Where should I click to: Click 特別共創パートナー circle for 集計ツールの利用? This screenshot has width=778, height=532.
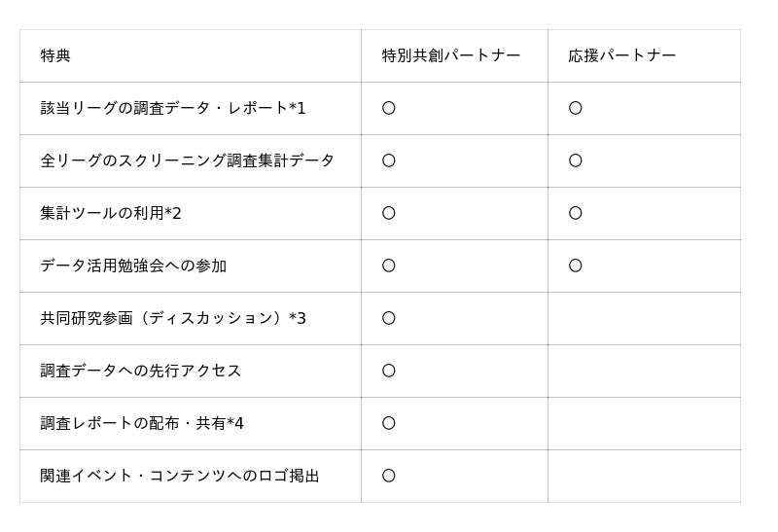[x=388, y=213]
